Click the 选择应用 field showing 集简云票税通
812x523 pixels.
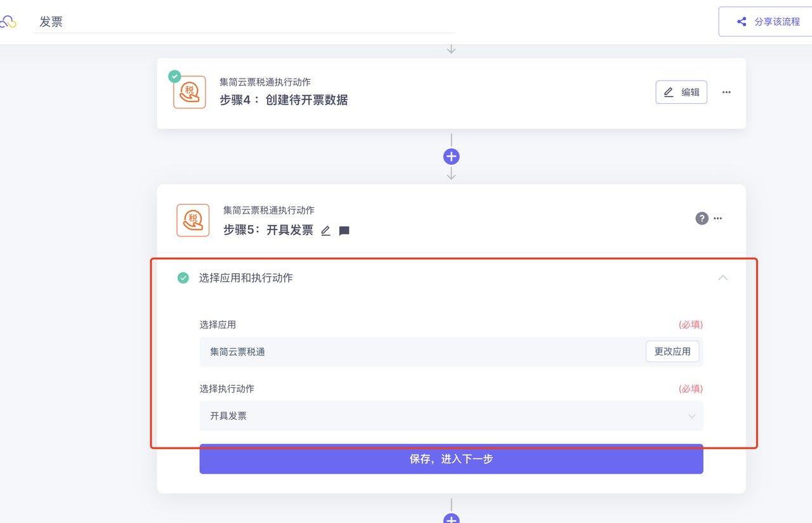coord(451,352)
